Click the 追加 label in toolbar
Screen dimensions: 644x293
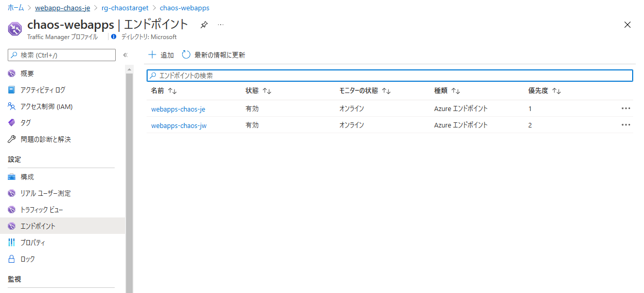point(167,55)
